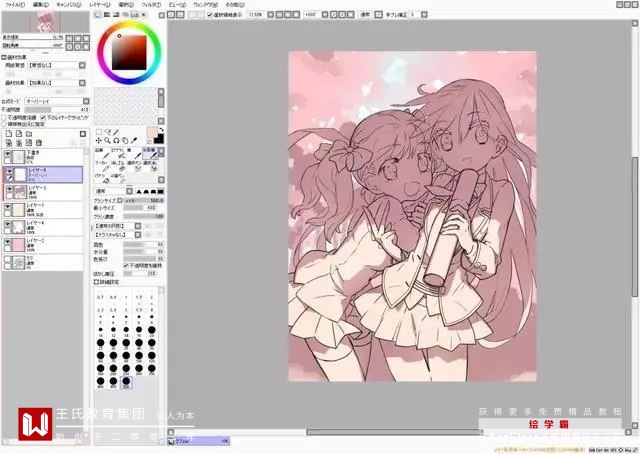Viewport: 640px width, 454px height.
Task: Select the flattest brush edge shape
Action: click(x=161, y=191)
